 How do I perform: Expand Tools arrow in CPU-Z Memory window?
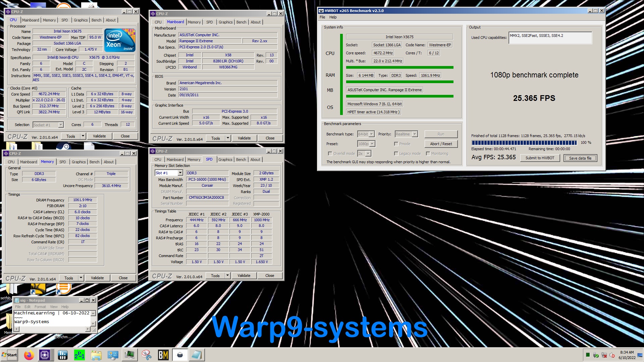click(81, 278)
